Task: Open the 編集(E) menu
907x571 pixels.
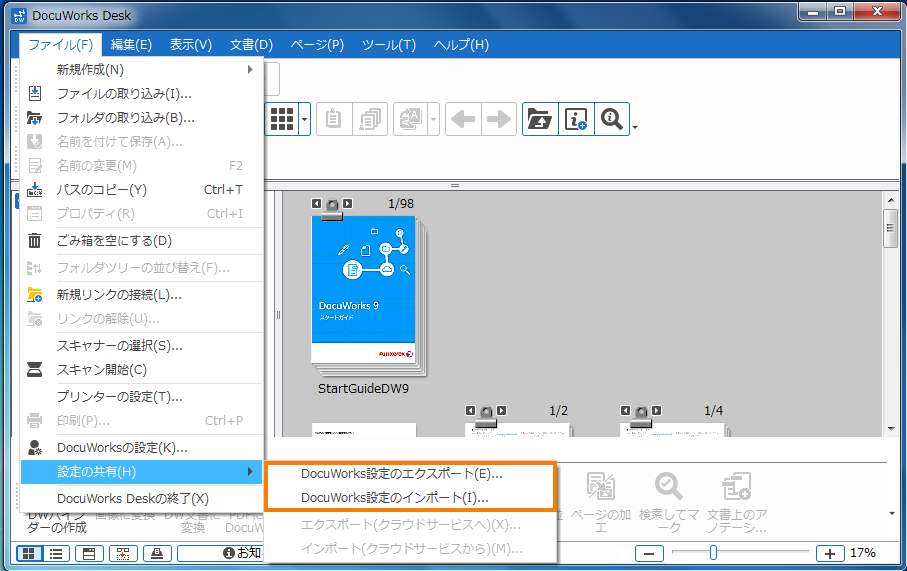Action: click(131, 45)
